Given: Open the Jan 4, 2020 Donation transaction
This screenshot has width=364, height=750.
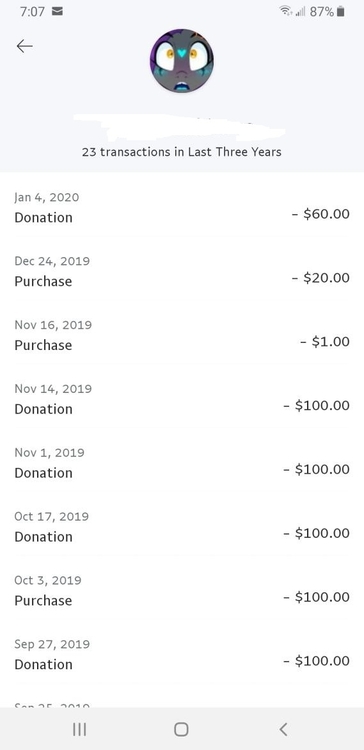Looking at the screenshot, I should click(x=182, y=207).
